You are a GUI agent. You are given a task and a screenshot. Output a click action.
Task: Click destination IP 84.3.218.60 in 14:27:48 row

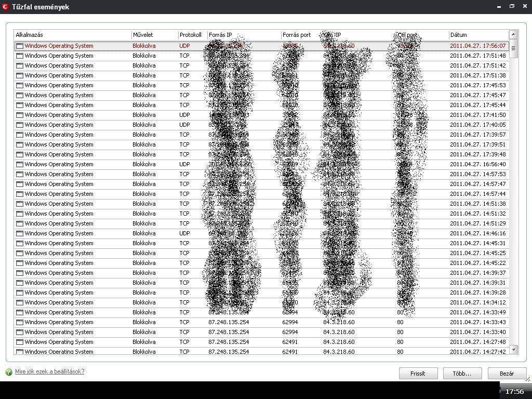[339, 342]
